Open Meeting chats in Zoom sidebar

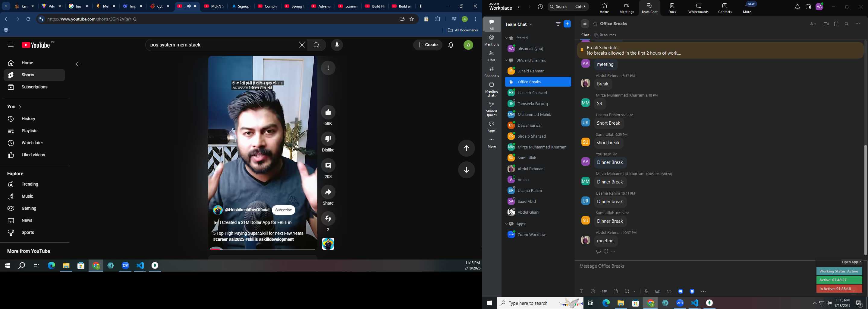pyautogui.click(x=492, y=89)
